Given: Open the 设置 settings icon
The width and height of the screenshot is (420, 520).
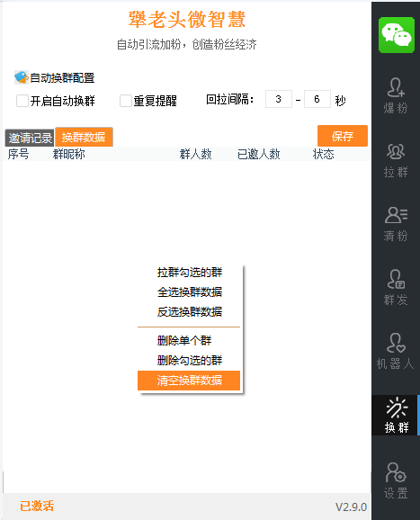Looking at the screenshot, I should coord(396,480).
